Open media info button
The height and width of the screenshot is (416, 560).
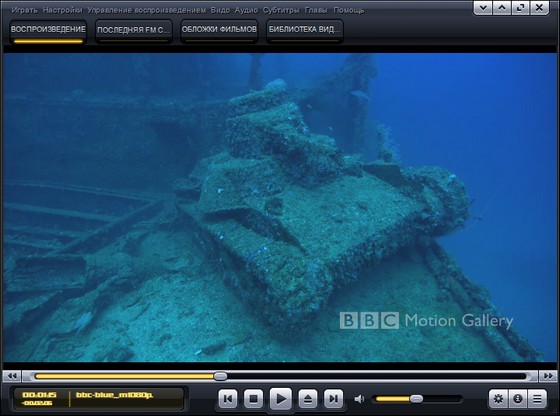tap(518, 399)
